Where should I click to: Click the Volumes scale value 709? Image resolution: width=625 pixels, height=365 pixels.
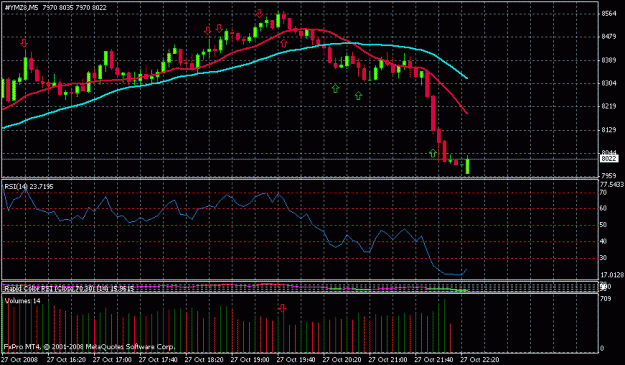605,298
